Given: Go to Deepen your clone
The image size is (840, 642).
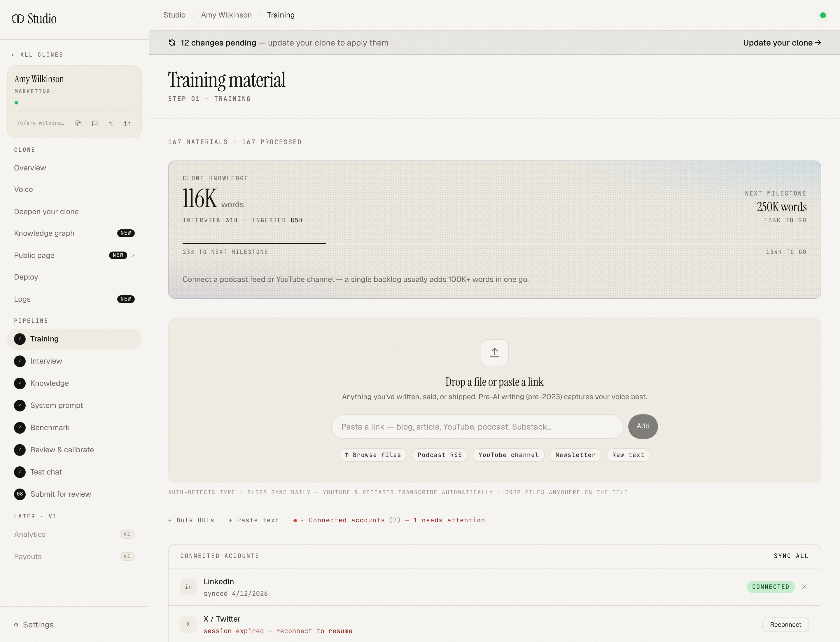Looking at the screenshot, I should point(74,212).
